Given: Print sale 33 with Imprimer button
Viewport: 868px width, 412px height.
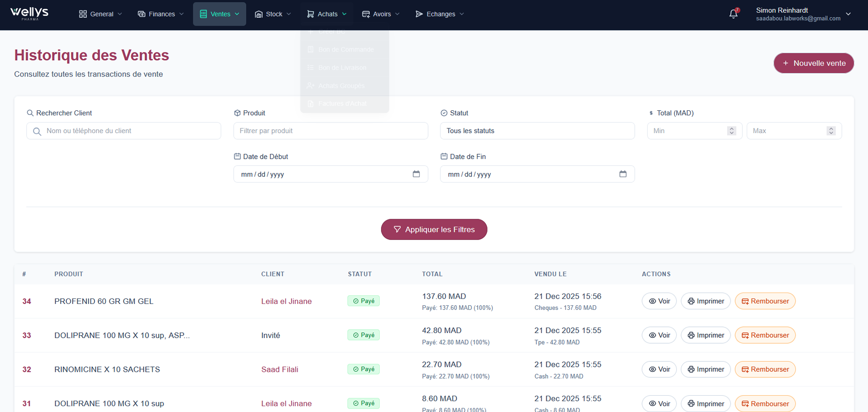Looking at the screenshot, I should [x=705, y=335].
